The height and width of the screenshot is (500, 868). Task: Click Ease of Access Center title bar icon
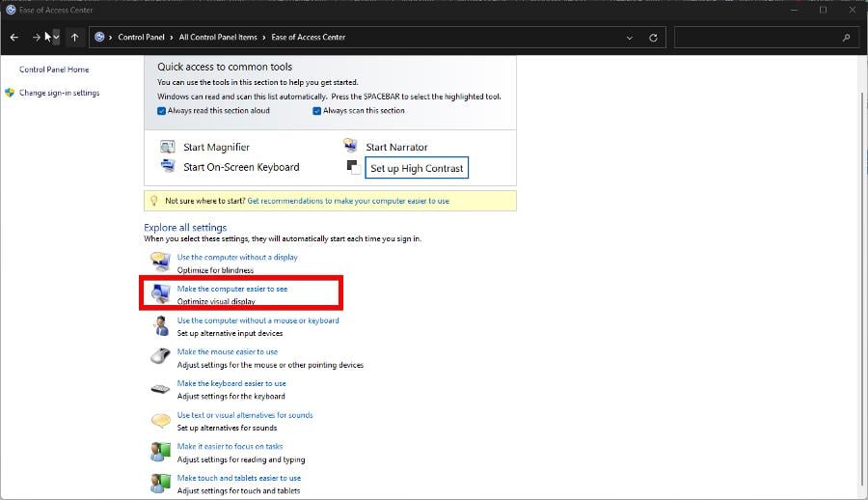tap(11, 10)
